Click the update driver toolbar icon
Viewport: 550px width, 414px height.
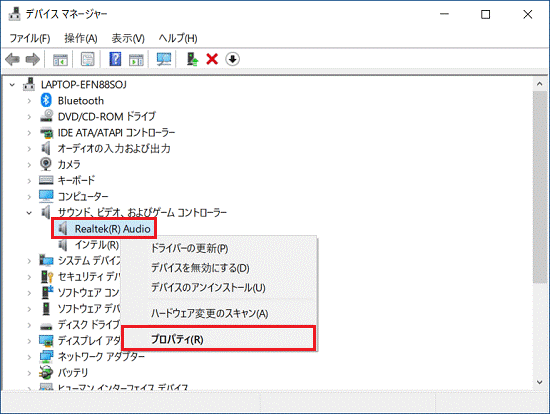point(192,59)
